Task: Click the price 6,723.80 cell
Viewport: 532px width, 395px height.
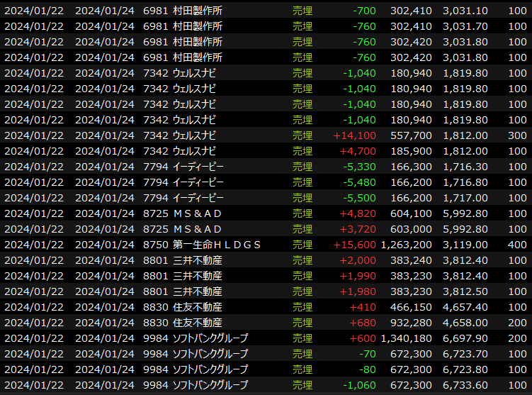Action: point(465,369)
